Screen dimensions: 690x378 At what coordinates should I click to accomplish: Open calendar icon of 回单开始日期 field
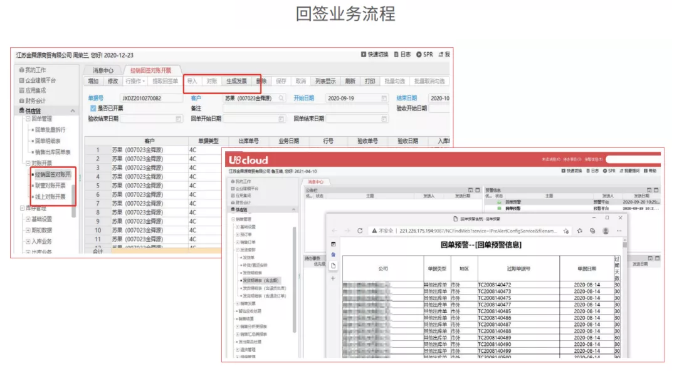282,119
